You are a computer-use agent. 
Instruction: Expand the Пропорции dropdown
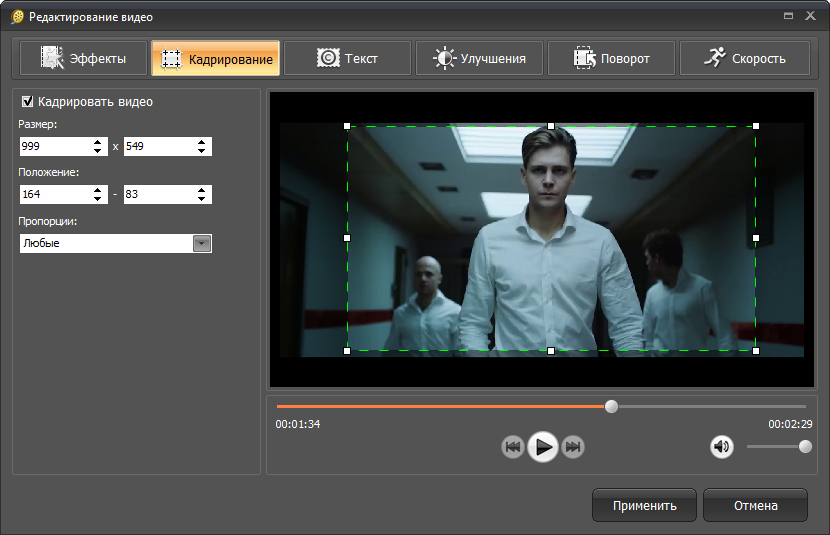(201, 243)
